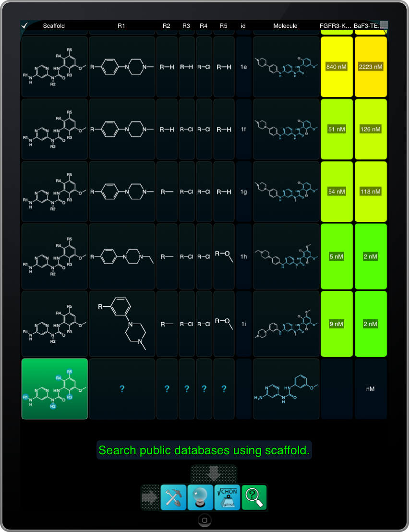Select the id cell labeled 1h

pos(243,256)
